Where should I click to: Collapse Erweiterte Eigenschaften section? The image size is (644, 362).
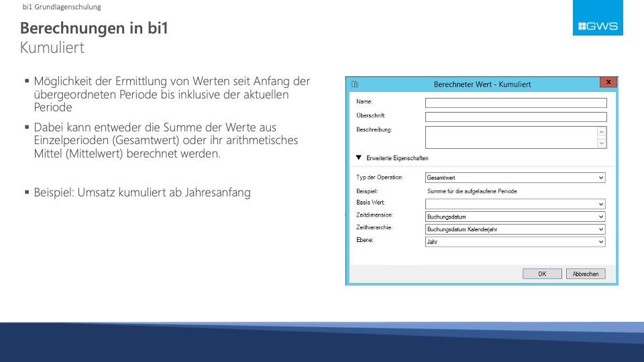pos(359,158)
